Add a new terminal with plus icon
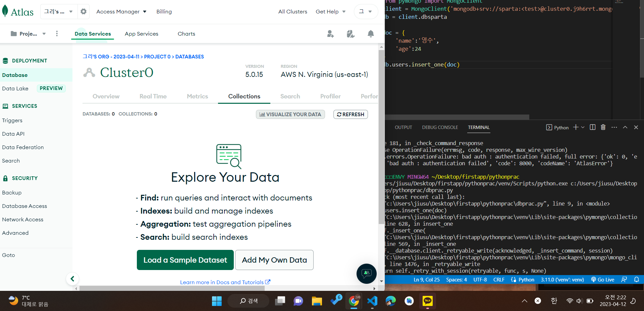 [x=576, y=127]
